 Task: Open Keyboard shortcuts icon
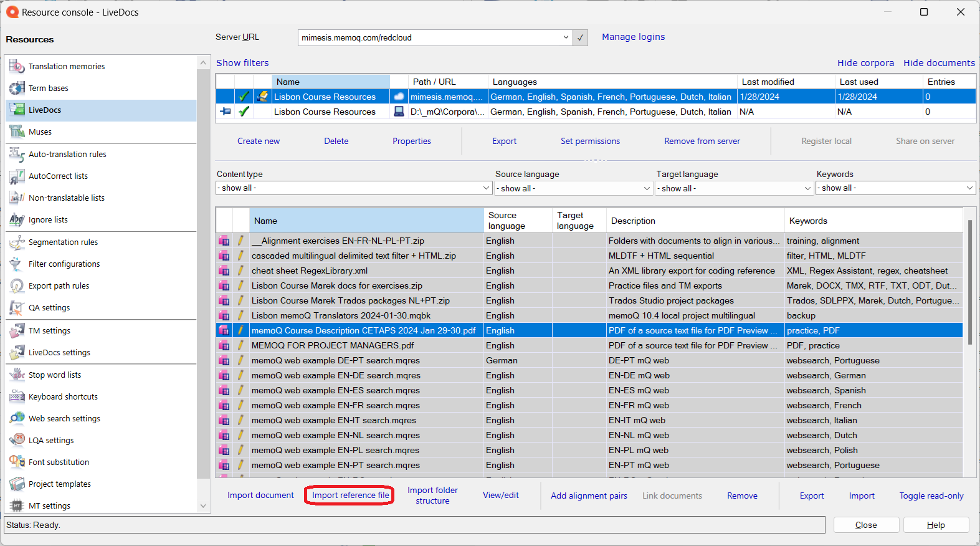[x=17, y=396]
